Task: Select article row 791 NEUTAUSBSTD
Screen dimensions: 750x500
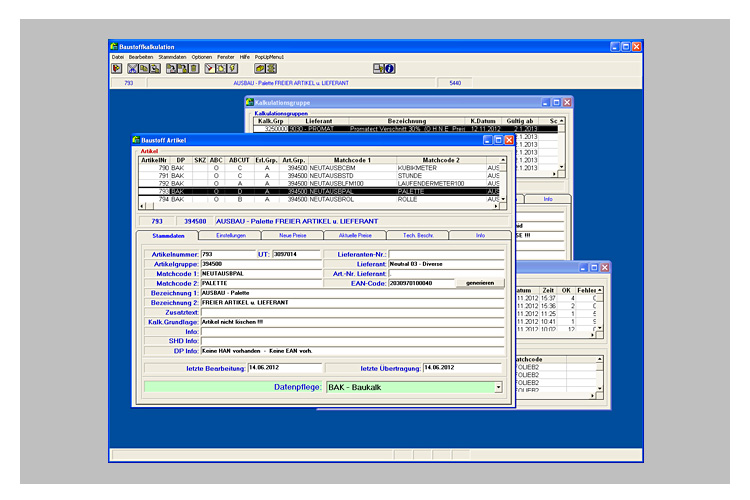Action: 319,176
